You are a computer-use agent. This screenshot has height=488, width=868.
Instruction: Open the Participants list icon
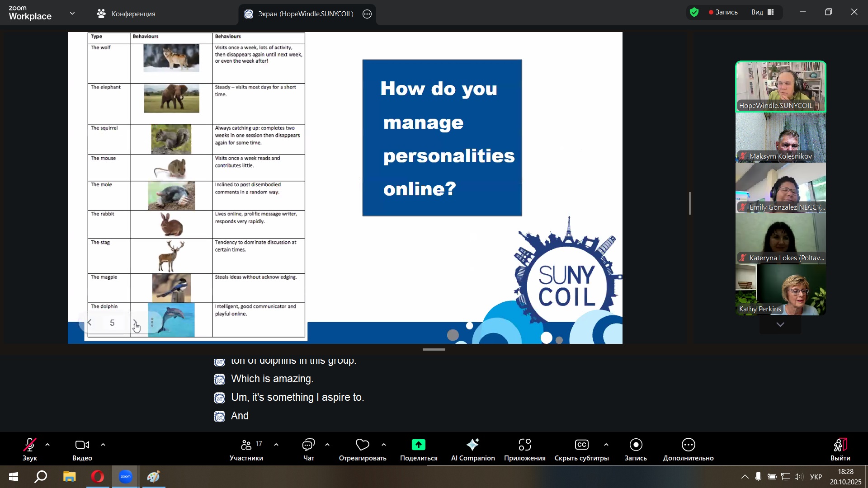(x=246, y=446)
